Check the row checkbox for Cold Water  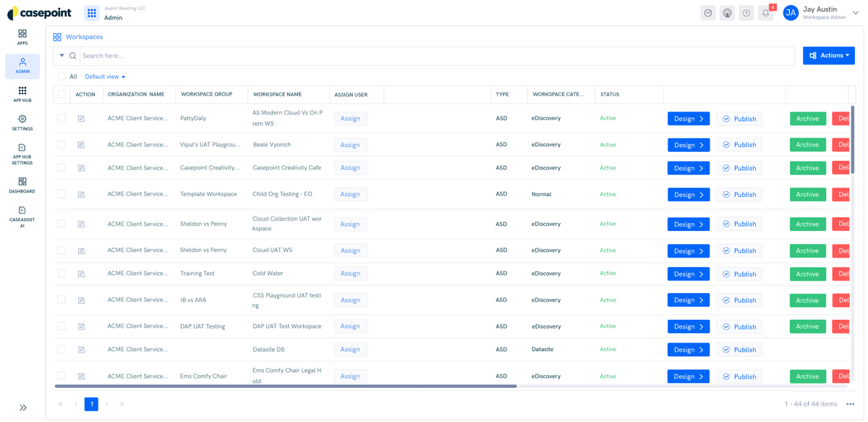[x=61, y=273]
